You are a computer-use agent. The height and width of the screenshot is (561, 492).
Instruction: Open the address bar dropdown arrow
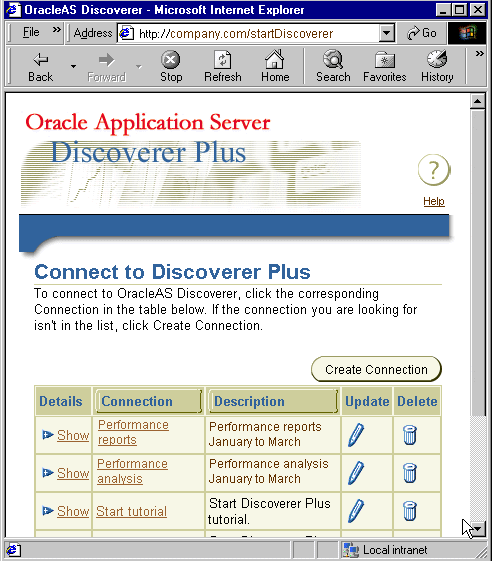[x=386, y=33]
